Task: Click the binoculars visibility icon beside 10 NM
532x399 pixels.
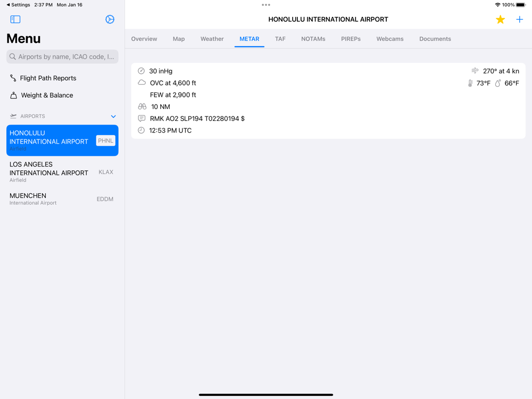Action: point(142,106)
